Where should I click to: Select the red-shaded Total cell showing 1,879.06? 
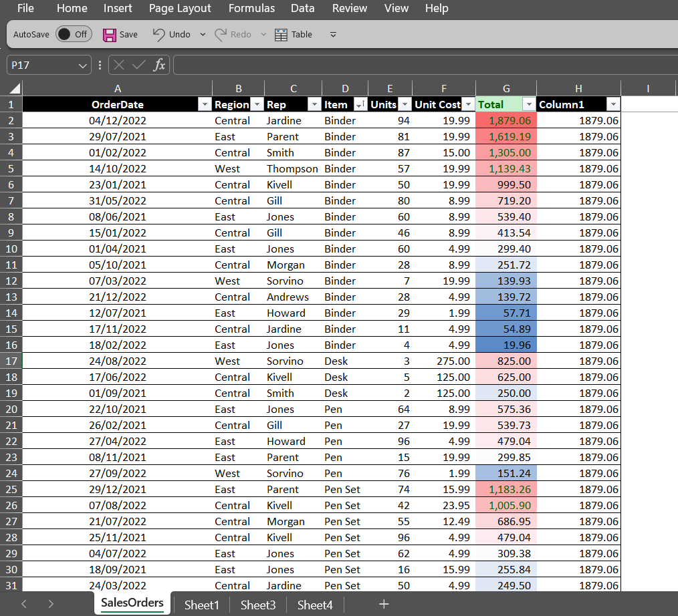pos(506,120)
